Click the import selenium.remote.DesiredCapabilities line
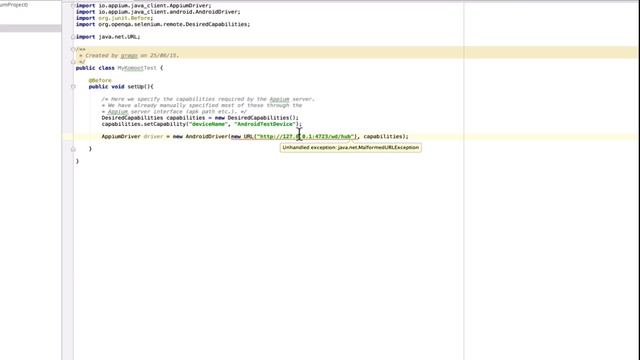 (163, 24)
